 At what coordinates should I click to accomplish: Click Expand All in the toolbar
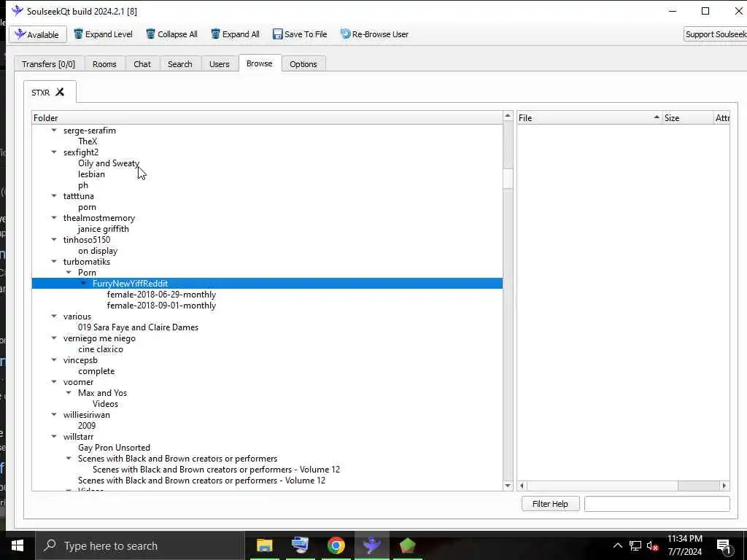pos(236,34)
